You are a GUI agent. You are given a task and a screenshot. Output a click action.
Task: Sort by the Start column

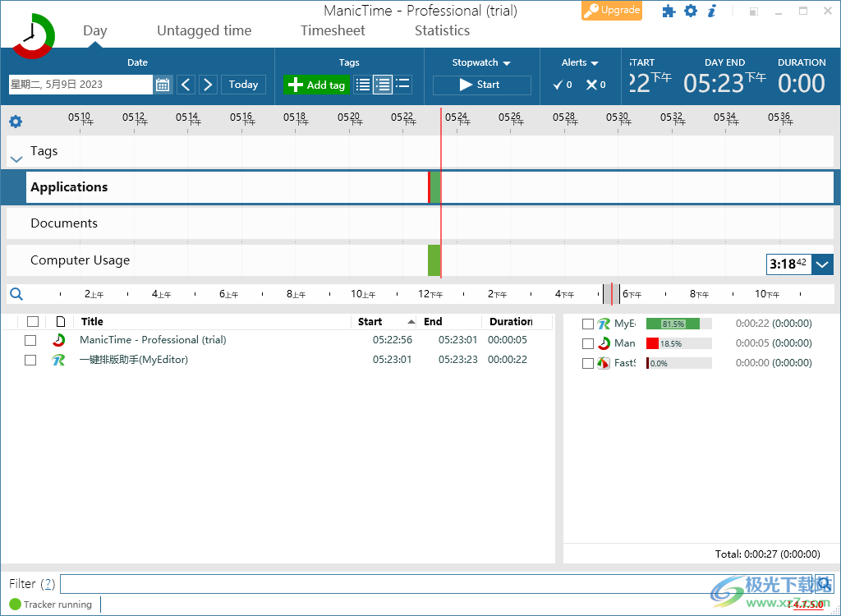383,321
